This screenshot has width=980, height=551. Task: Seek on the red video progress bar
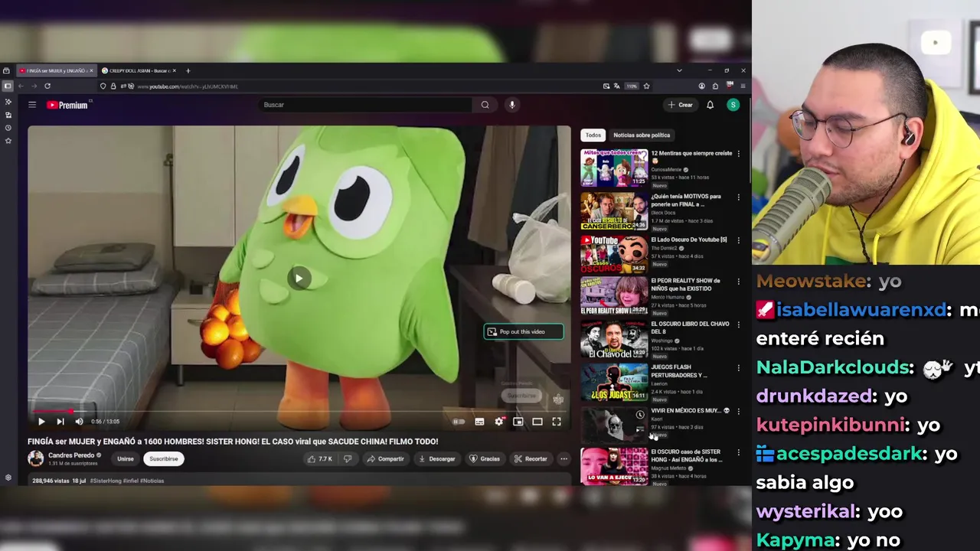(x=299, y=412)
